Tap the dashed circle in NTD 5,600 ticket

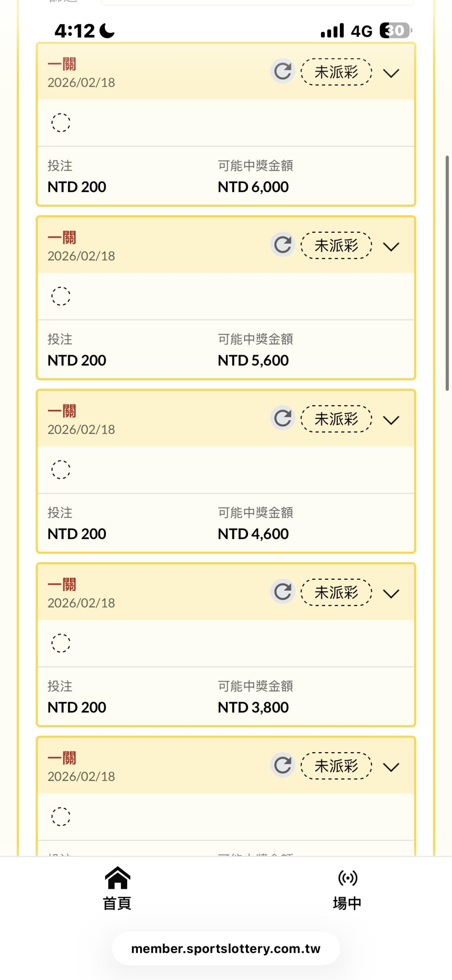(x=61, y=296)
